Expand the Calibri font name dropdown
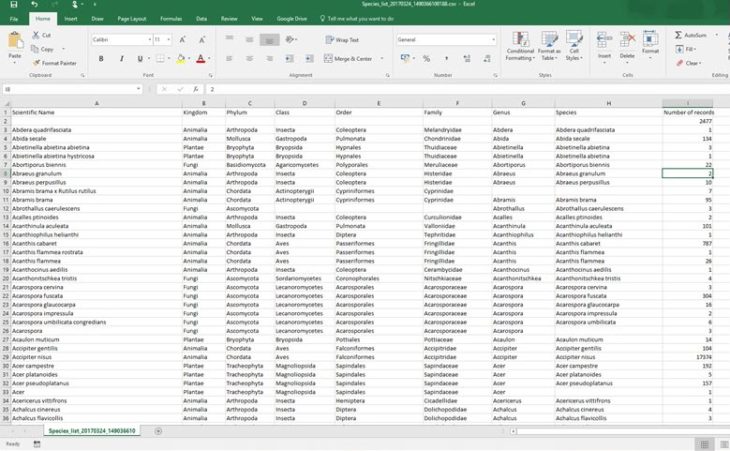This screenshot has width=730, height=451. click(149, 40)
